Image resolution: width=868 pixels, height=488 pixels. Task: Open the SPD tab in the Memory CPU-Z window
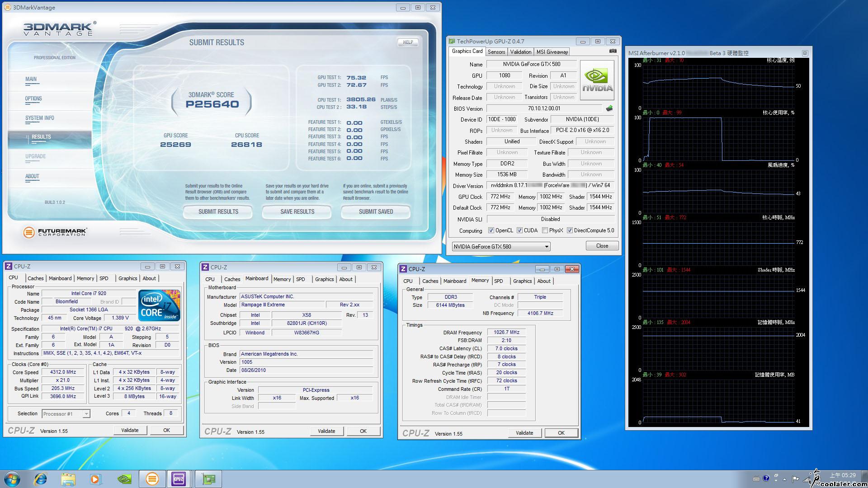tap(498, 281)
